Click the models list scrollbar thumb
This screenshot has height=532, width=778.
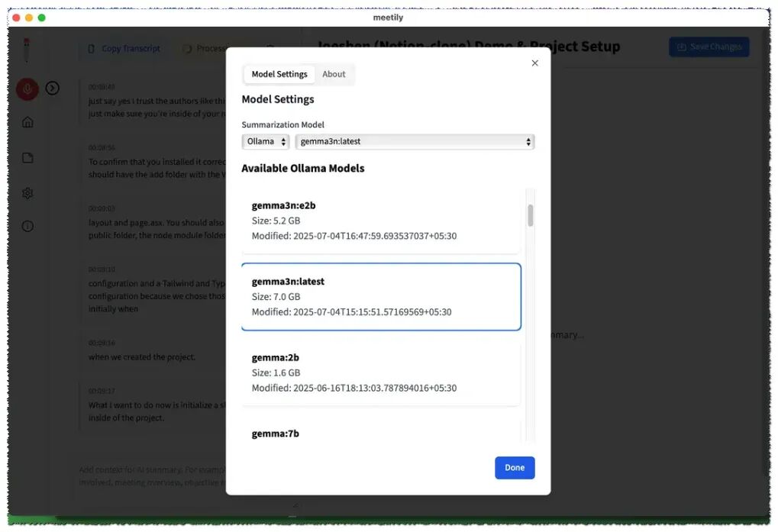click(x=531, y=216)
